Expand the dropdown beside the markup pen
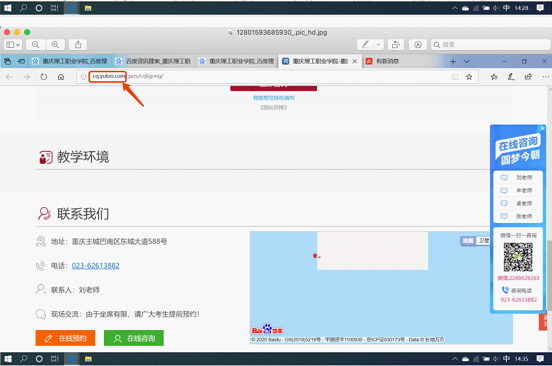This screenshot has width=552, height=366. click(379, 45)
